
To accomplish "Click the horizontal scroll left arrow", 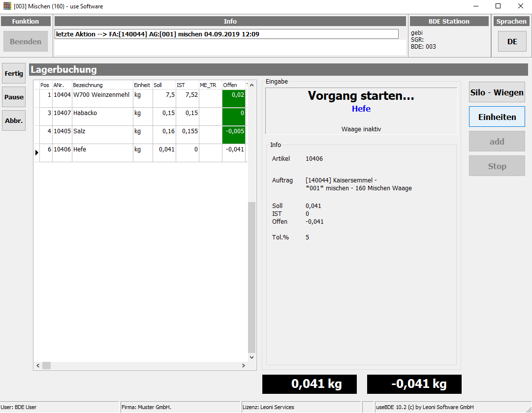I will 38,365.
